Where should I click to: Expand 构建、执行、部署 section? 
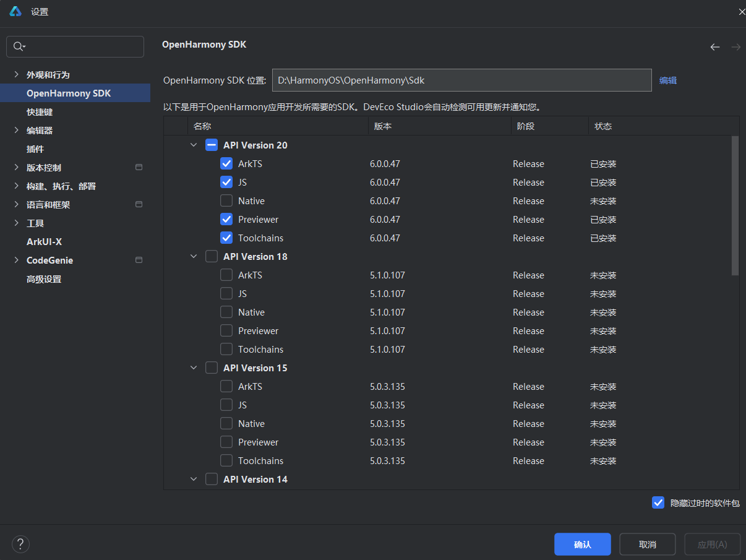click(16, 186)
